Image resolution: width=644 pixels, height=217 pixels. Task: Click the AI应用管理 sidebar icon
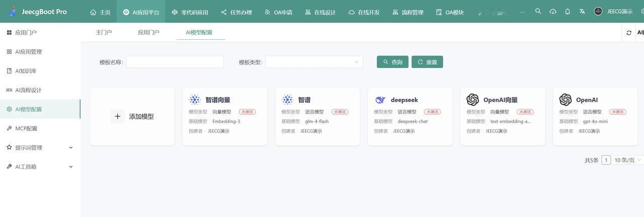9,51
